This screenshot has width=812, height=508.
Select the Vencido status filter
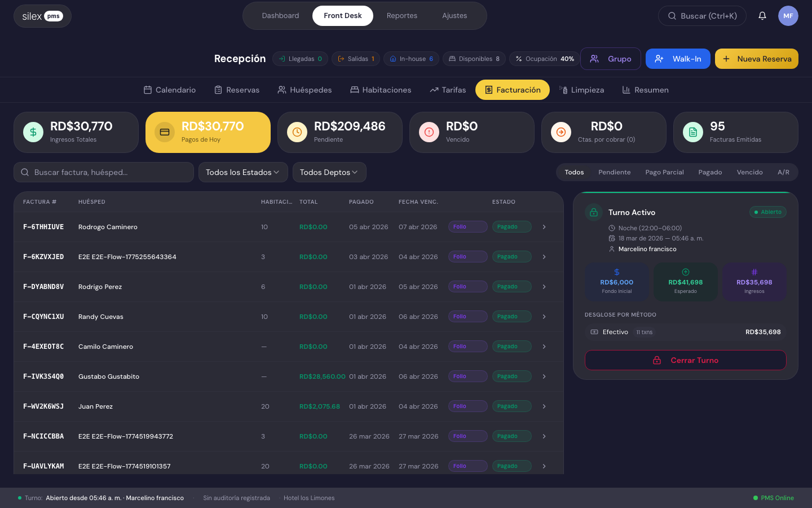[749, 172]
